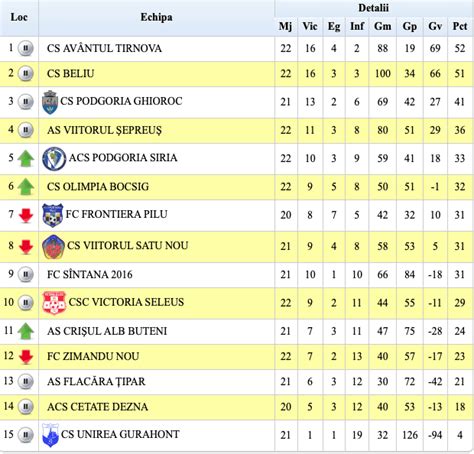This screenshot has width=474, height=454.
Task: Click the ACS Podgoria Siria club logo
Action: [54, 159]
